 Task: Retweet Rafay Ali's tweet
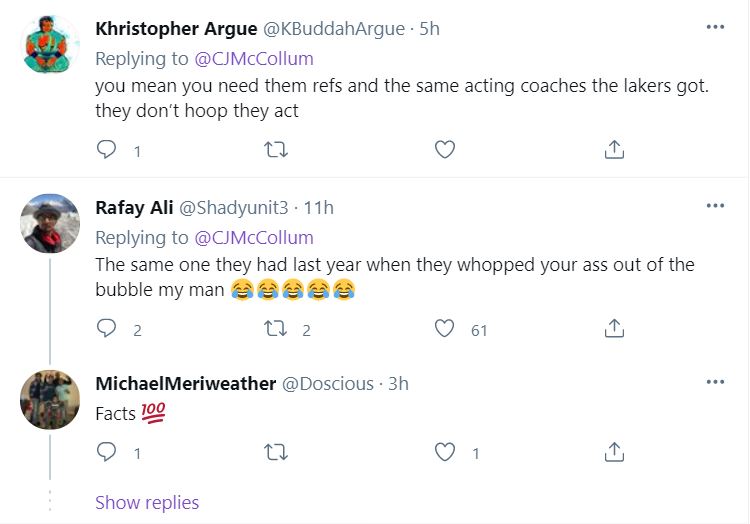(x=275, y=329)
